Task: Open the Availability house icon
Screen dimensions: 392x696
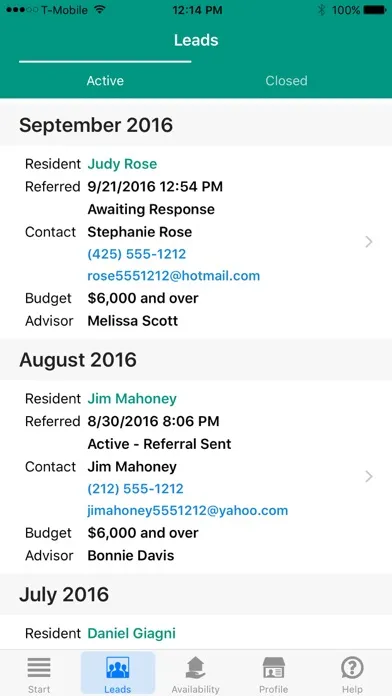Action: point(196,668)
